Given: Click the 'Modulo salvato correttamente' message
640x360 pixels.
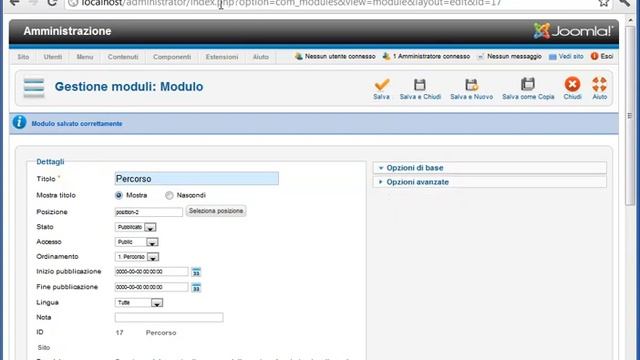Looking at the screenshot, I should [x=77, y=124].
